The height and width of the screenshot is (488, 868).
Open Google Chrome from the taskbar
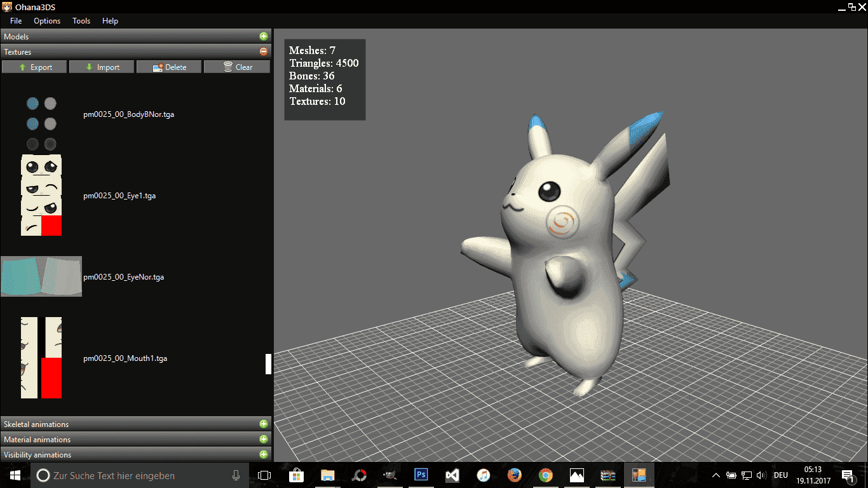coord(545,475)
